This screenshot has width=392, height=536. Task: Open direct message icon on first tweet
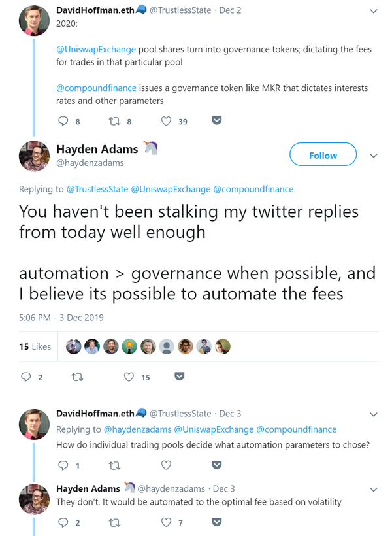(217, 121)
